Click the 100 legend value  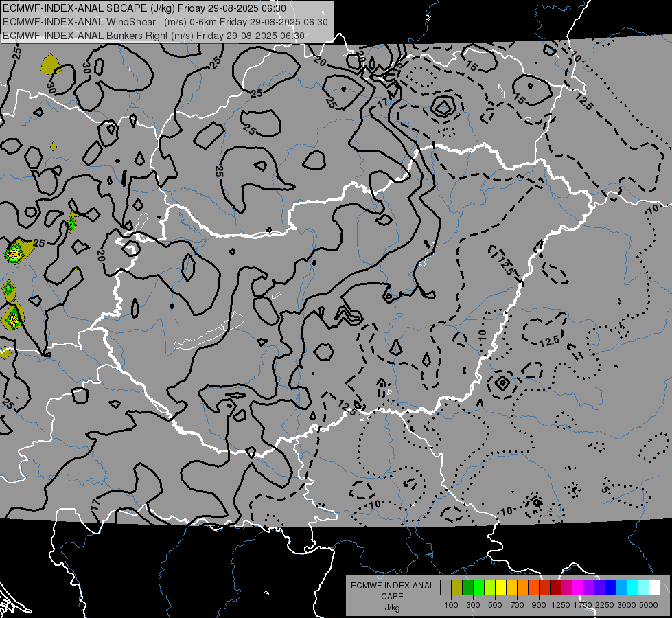click(x=451, y=605)
